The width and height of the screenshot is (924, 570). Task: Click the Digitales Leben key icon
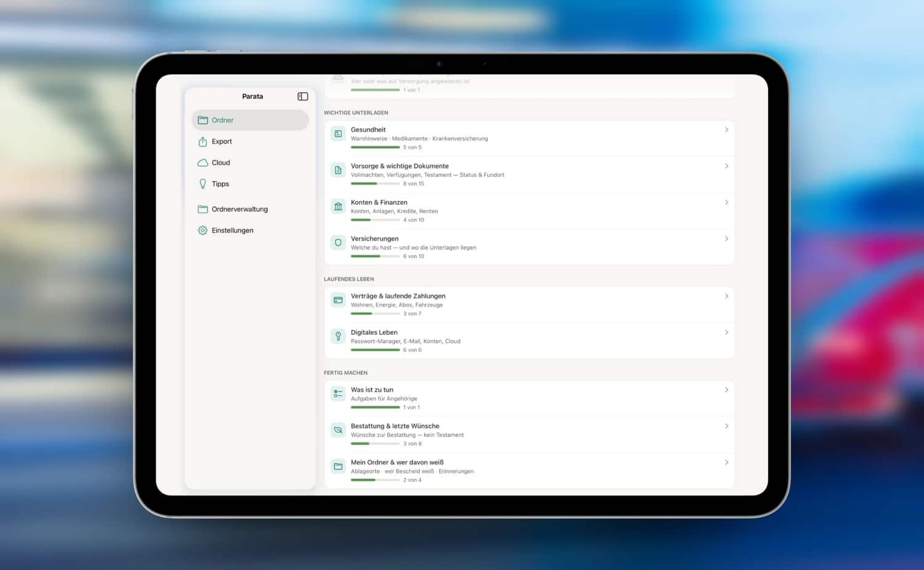(x=338, y=336)
